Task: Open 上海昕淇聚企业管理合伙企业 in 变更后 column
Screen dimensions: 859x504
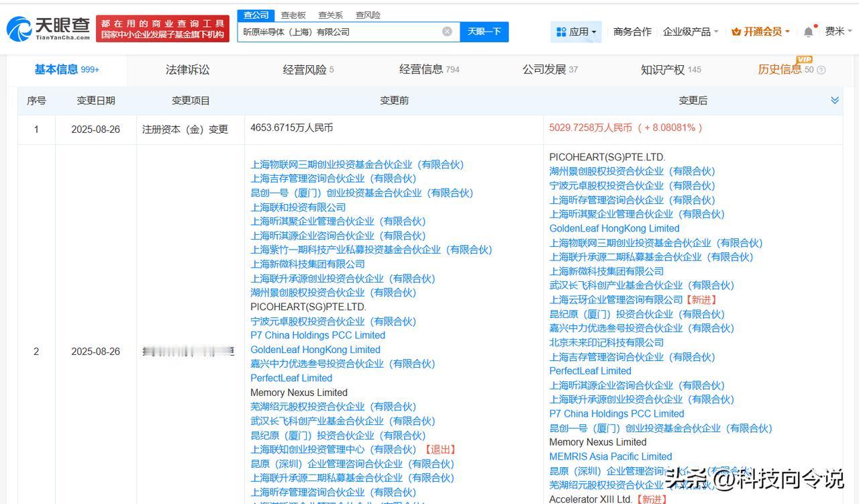Action: coord(637,214)
